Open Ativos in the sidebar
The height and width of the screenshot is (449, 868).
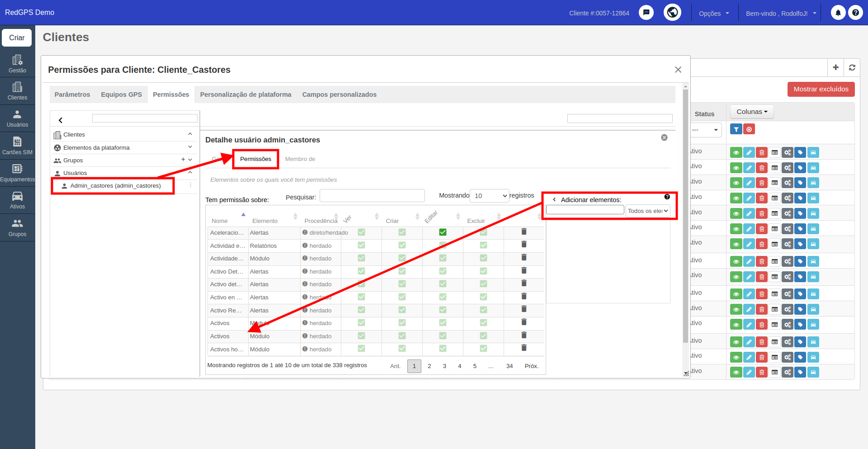tap(17, 200)
